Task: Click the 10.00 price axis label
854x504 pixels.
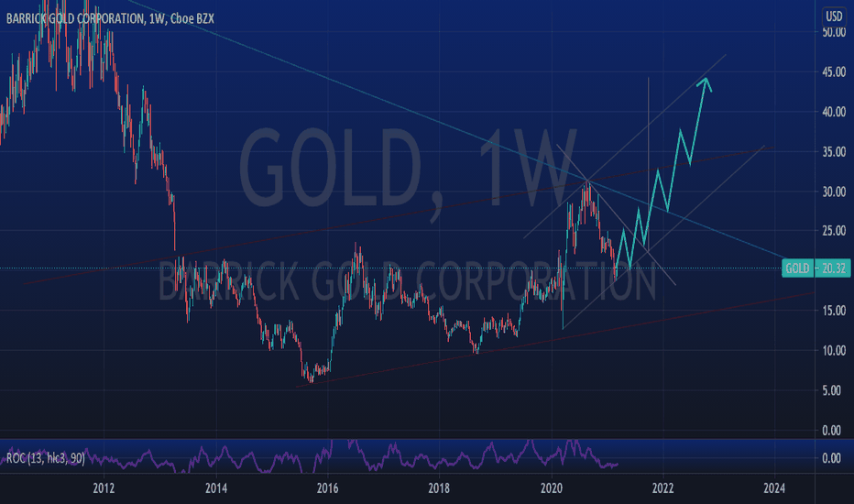Action: [x=834, y=350]
